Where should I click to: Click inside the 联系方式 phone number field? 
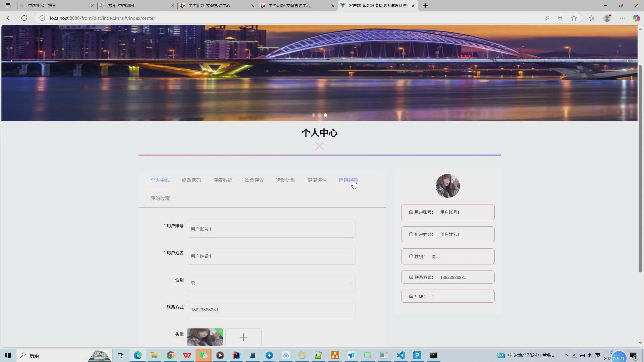(x=271, y=310)
